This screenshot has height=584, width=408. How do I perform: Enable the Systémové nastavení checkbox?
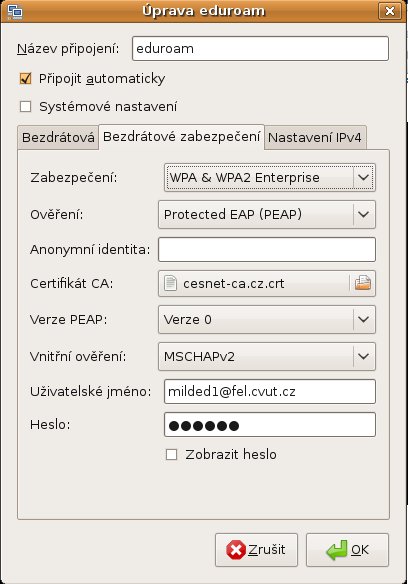click(x=25, y=107)
